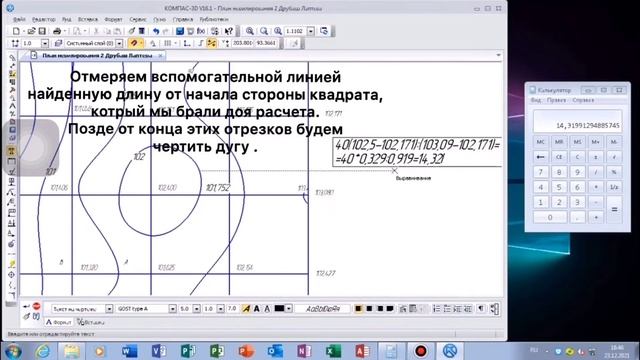Click the 1/x button in Calculator

coord(614,187)
